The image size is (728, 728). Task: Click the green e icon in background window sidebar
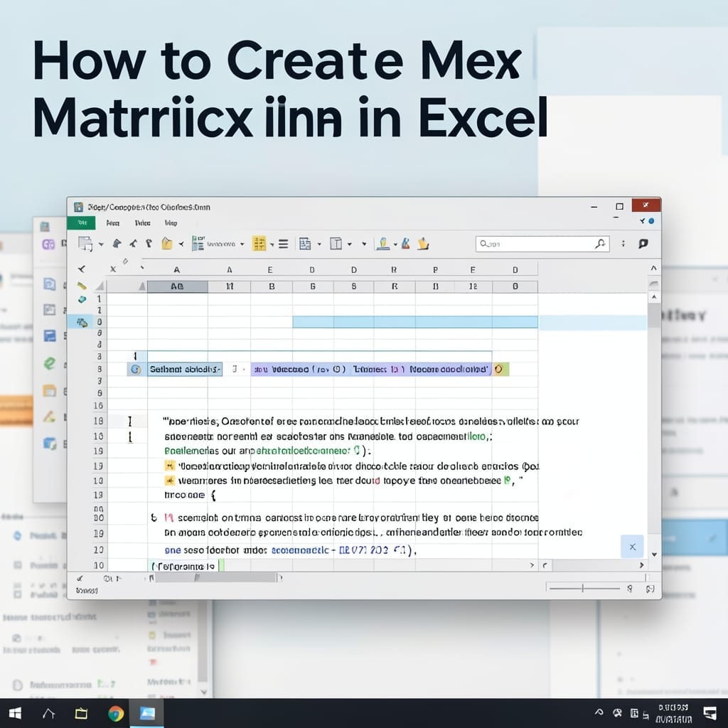pyautogui.click(x=49, y=363)
